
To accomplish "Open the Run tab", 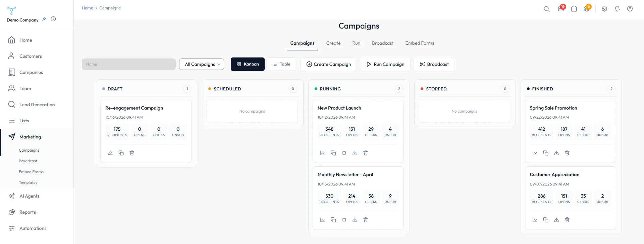I will coord(356,43).
